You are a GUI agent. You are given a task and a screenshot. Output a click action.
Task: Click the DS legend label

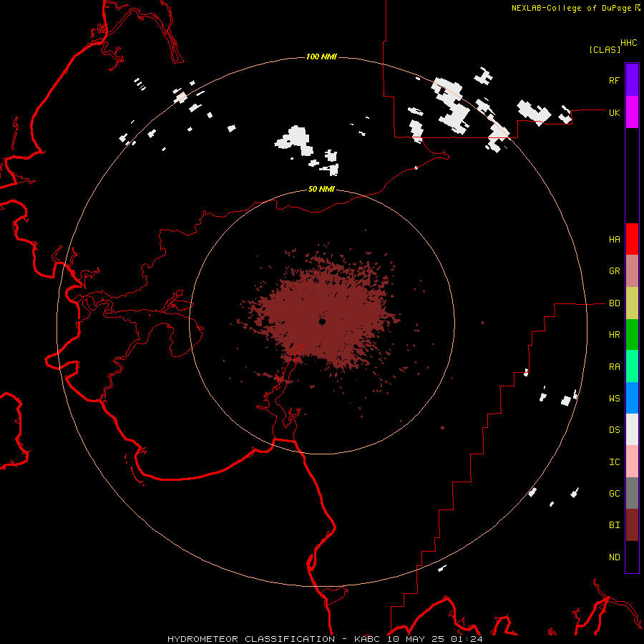[614, 430]
